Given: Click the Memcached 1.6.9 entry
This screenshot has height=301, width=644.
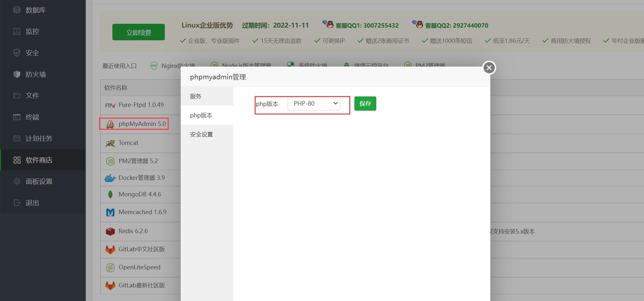Looking at the screenshot, I should pyautogui.click(x=143, y=212).
